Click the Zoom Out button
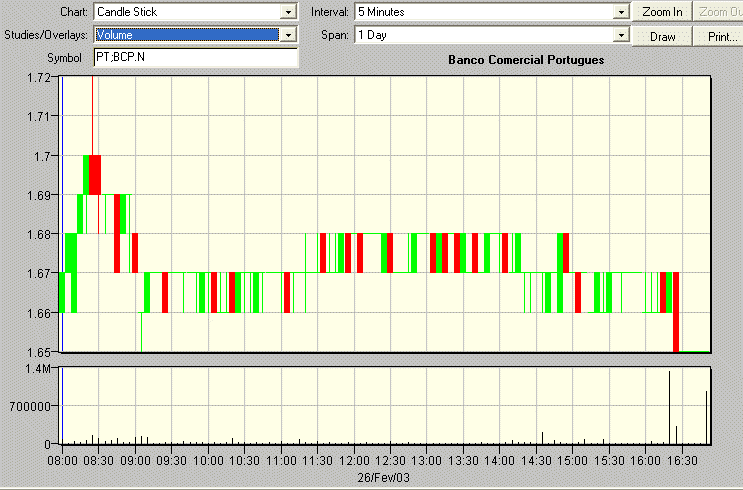The width and height of the screenshot is (743, 490). coord(718,12)
